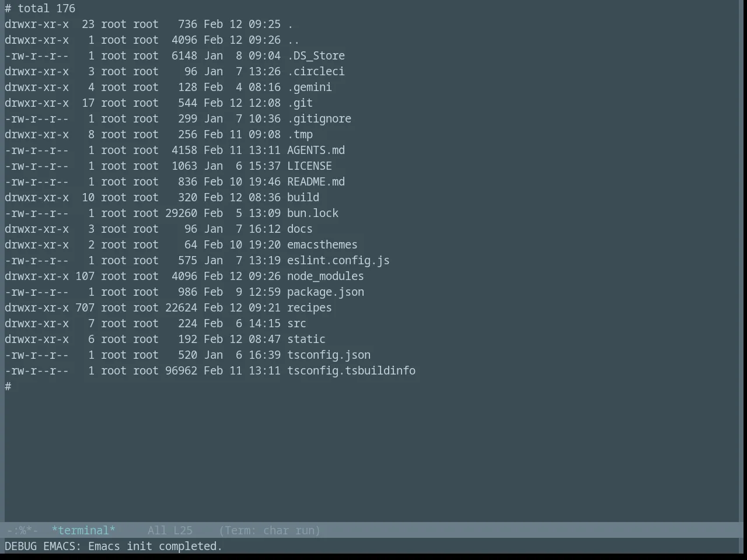Click the parent directory '..' entry
The image size is (747, 560).
tap(294, 40)
